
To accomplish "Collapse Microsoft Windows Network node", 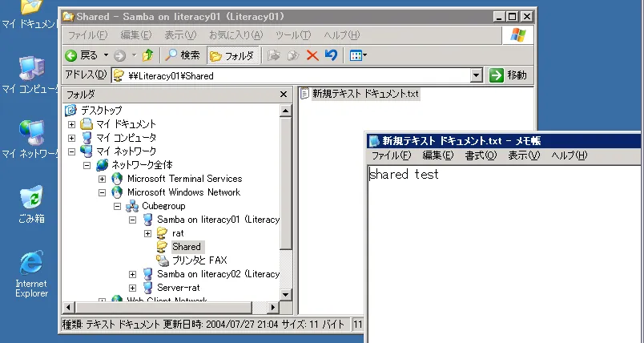I will click(x=102, y=192).
